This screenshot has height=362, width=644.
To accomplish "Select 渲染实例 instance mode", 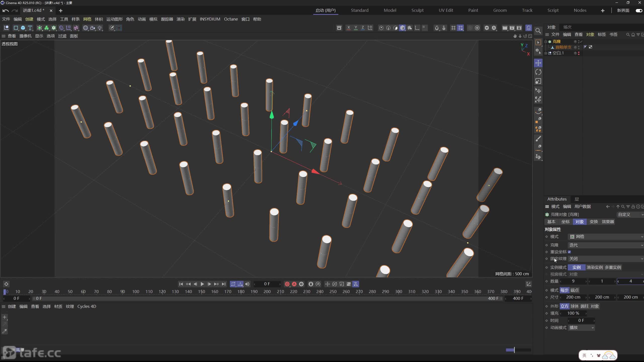I will 594,267.
